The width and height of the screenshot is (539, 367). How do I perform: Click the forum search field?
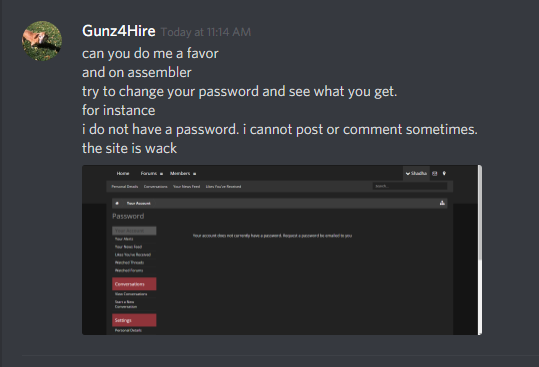[410, 186]
